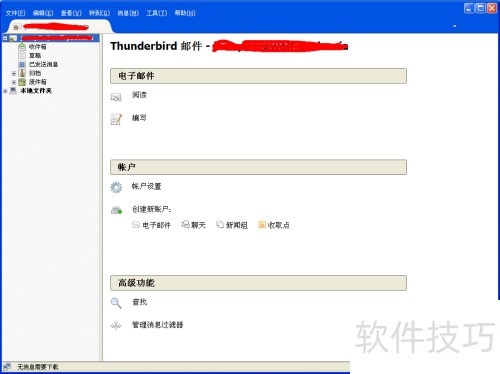Click the 阅读 read-messages envelope icon
500x374 pixels.
(116, 97)
